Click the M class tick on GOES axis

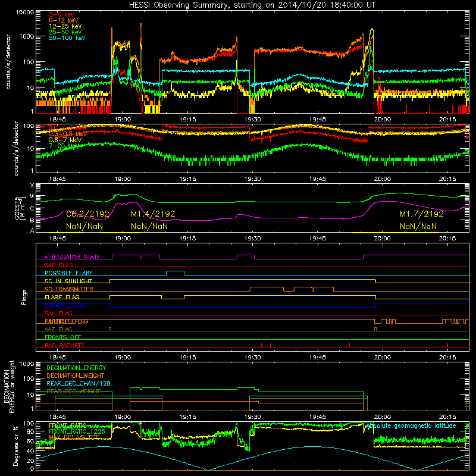[32, 196]
